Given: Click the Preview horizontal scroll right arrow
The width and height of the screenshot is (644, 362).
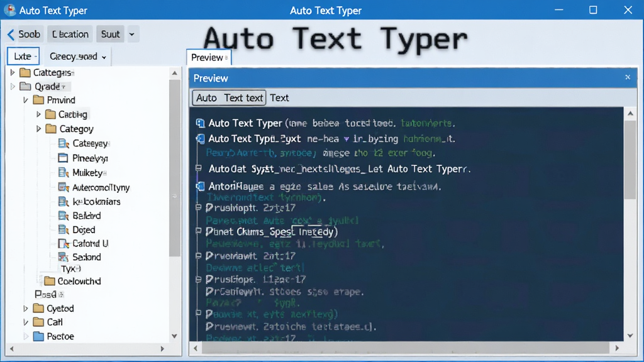Looking at the screenshot, I should coord(617,348).
